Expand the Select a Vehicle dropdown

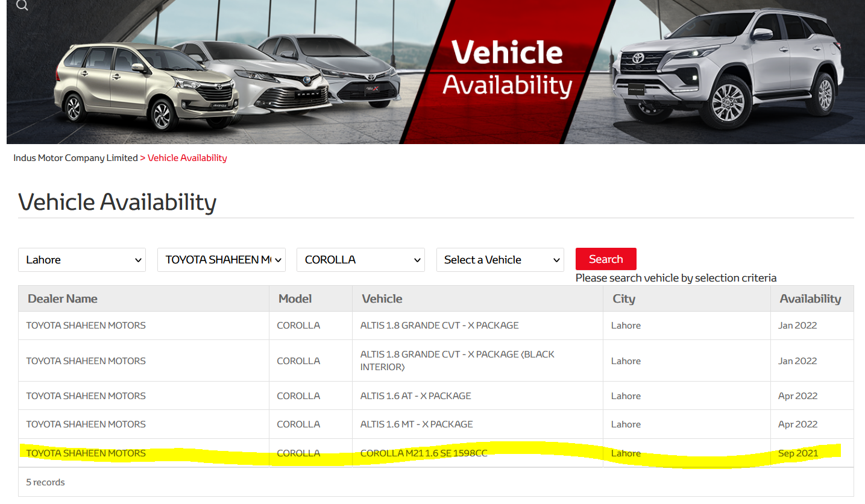click(500, 260)
